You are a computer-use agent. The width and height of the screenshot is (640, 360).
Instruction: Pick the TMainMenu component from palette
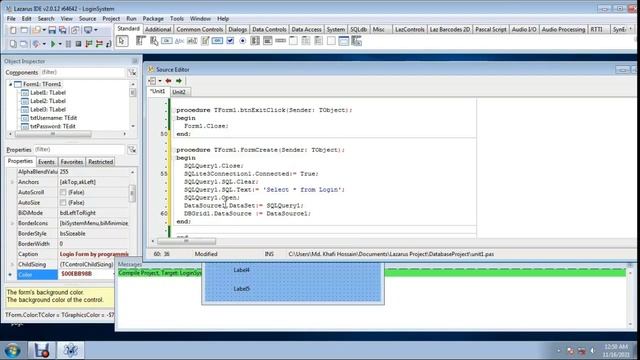(141, 41)
